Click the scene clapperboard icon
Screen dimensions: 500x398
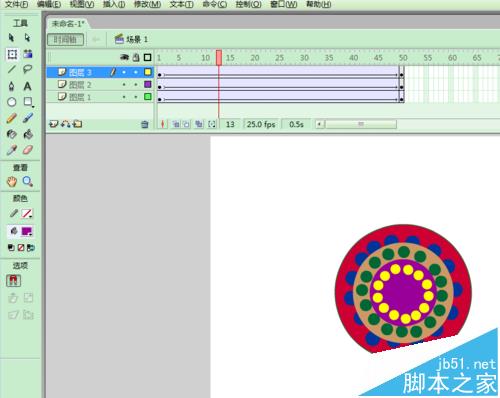point(119,39)
